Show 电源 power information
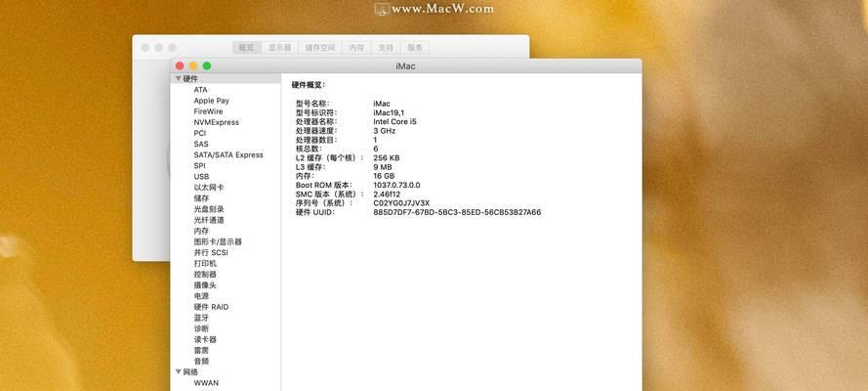Viewport: 868px width, 391px height. coord(201,296)
